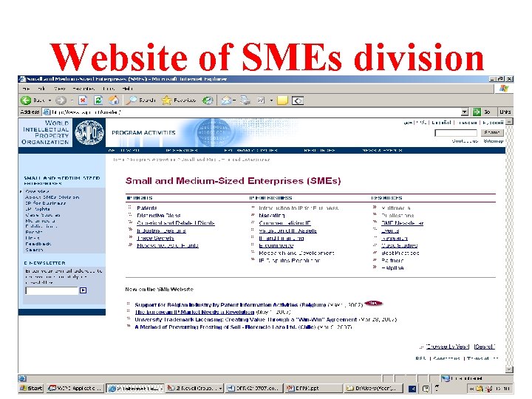Open the Help menu
Screen dimensions: 532x399
[x=128, y=89]
